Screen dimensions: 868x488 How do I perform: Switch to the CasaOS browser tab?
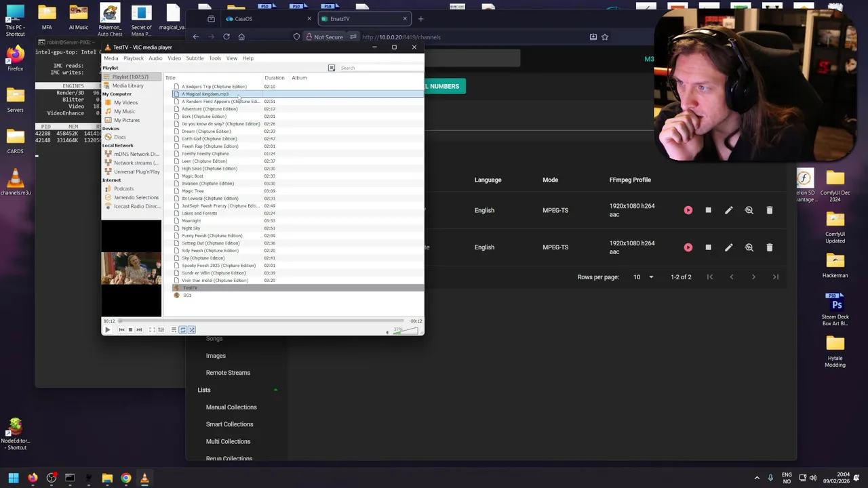click(x=269, y=19)
